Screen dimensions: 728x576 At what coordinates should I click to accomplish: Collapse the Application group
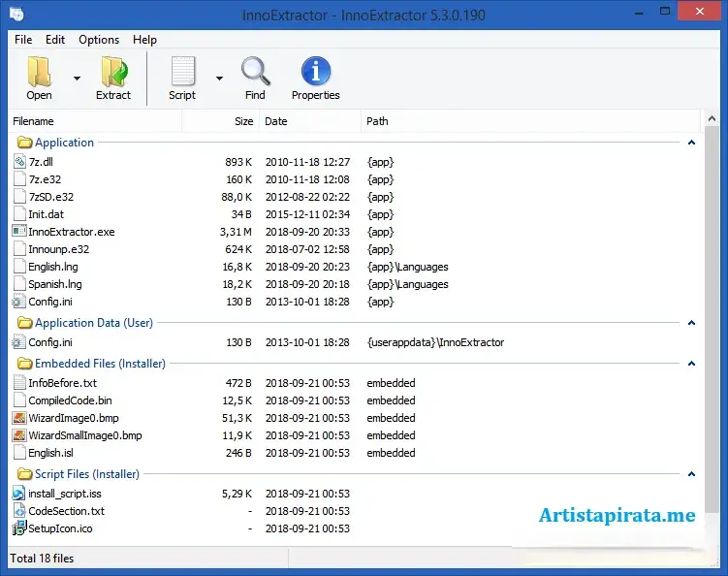pos(691,143)
